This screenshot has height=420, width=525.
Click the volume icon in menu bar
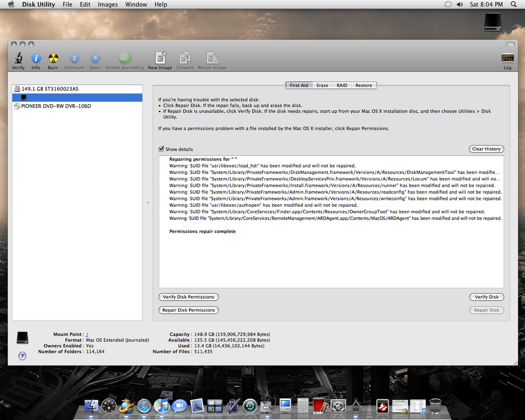click(x=460, y=4)
